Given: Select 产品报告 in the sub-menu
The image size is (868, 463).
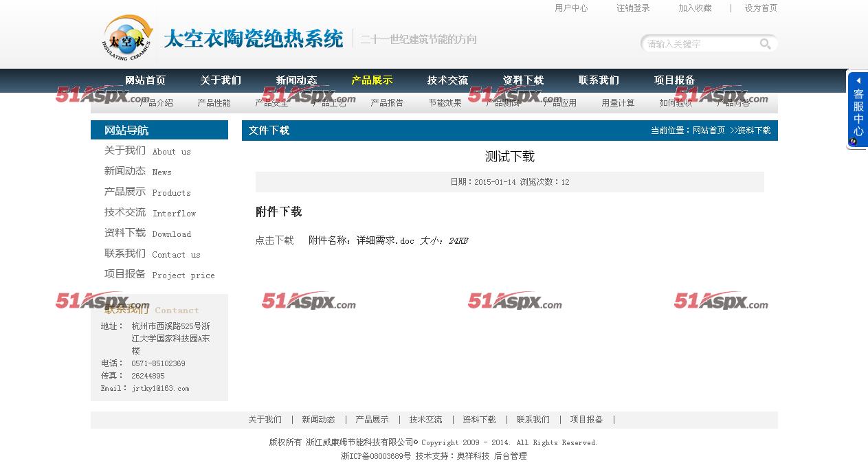Looking at the screenshot, I should (387, 103).
